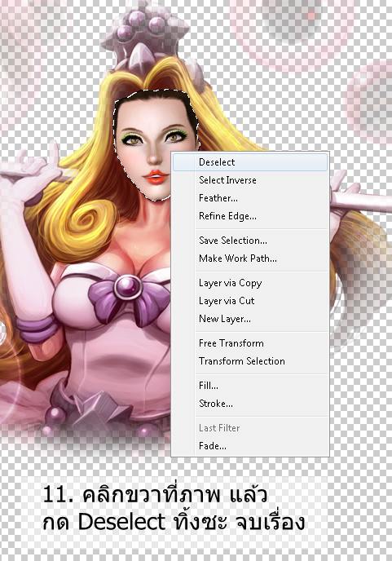
Task: Choose Save Selection... option
Action: 250,241
